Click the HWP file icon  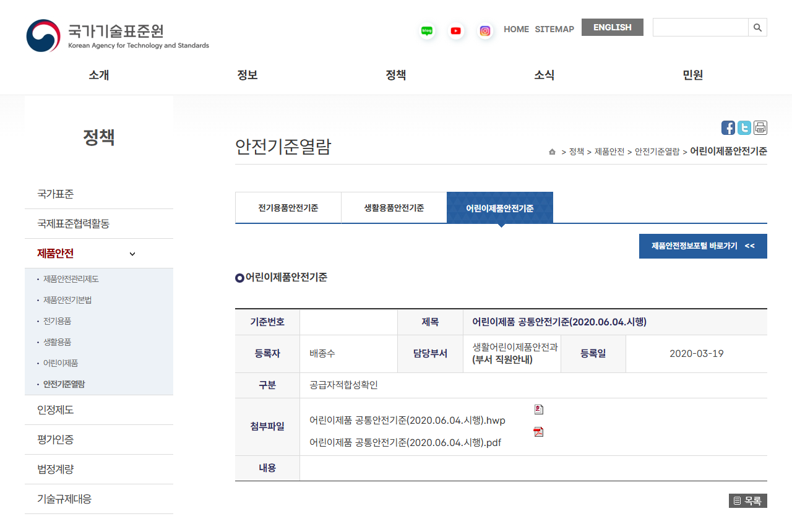pyautogui.click(x=539, y=410)
